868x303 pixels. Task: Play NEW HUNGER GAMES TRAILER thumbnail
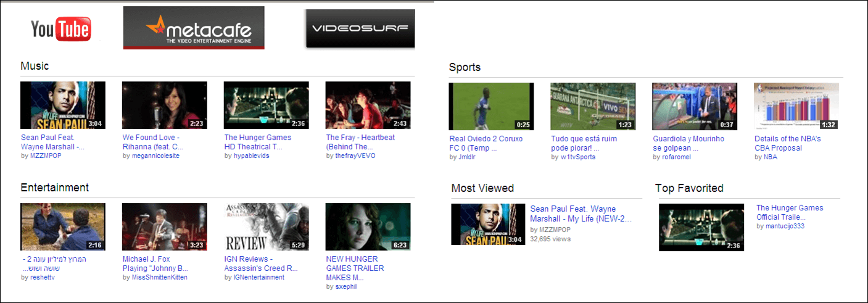click(368, 227)
